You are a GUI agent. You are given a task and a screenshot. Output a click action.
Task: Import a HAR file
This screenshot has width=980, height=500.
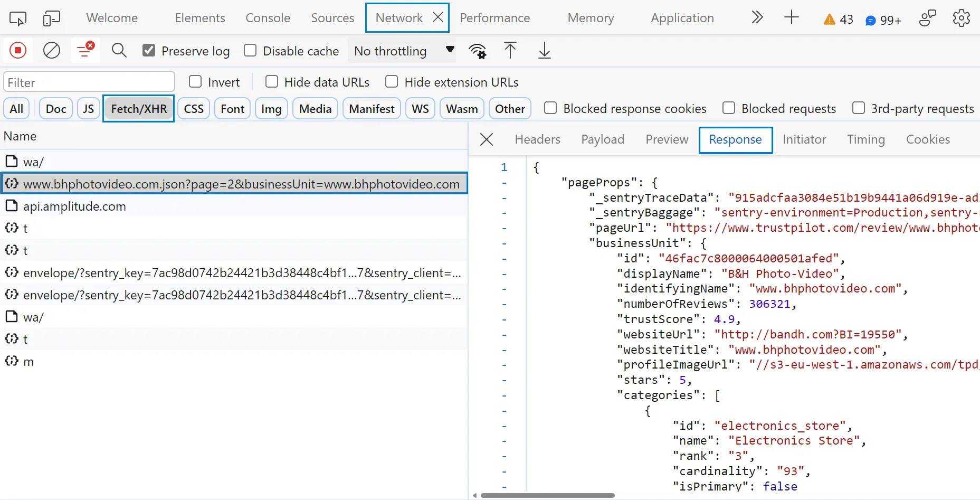pos(510,50)
